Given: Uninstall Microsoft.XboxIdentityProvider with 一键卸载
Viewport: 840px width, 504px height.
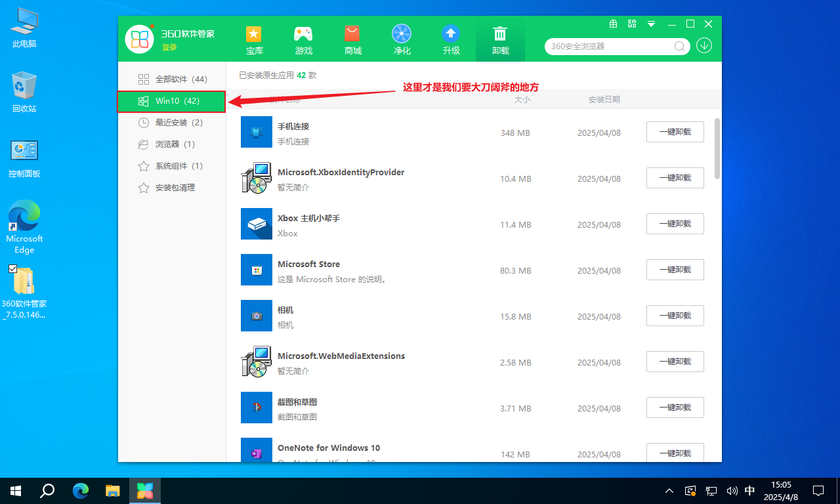Looking at the screenshot, I should pyautogui.click(x=675, y=178).
